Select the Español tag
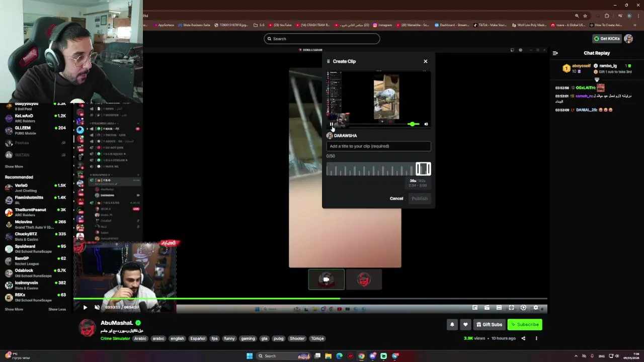644x362 pixels. 198,338
